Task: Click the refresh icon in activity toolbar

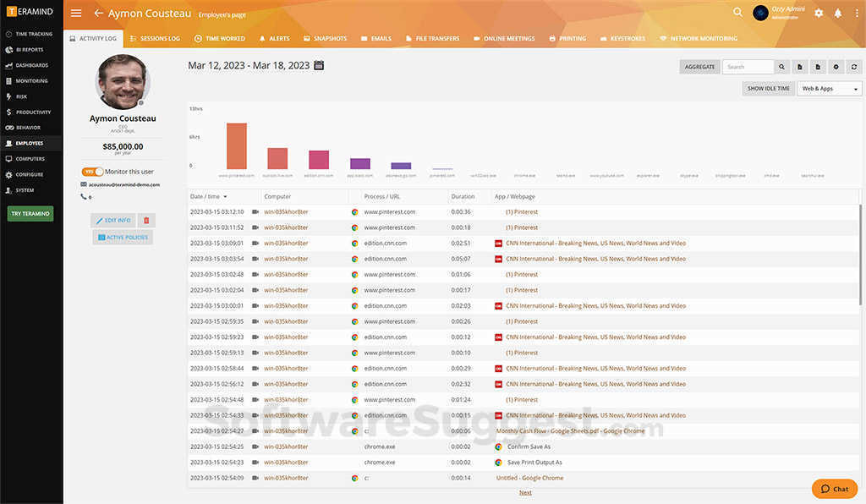Action: tap(854, 67)
